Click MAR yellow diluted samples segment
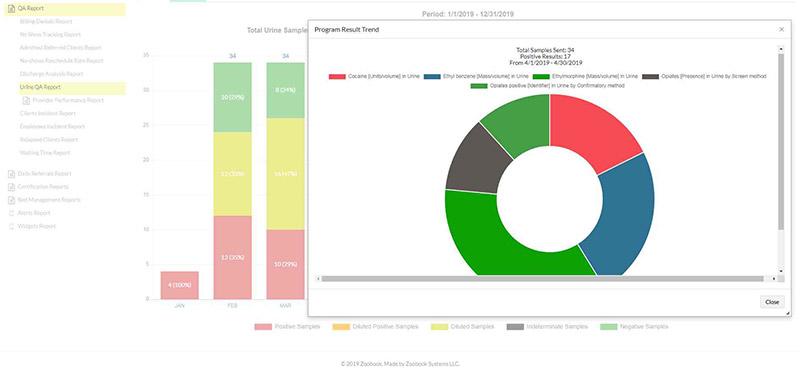 [x=285, y=174]
